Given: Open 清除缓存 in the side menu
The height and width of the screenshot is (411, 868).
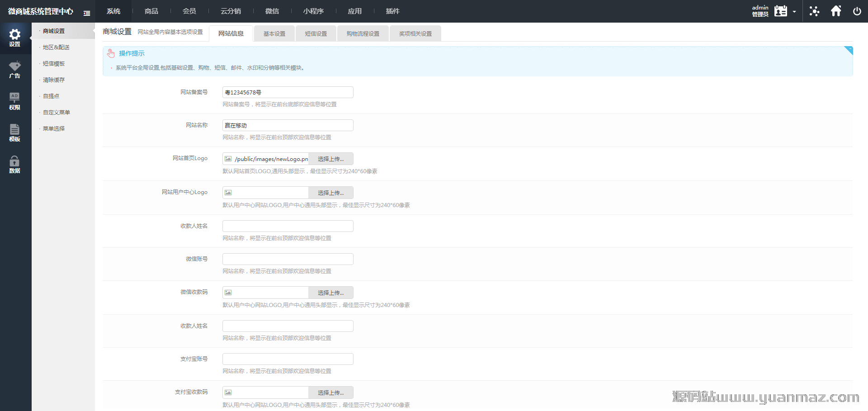Looking at the screenshot, I should [54, 80].
